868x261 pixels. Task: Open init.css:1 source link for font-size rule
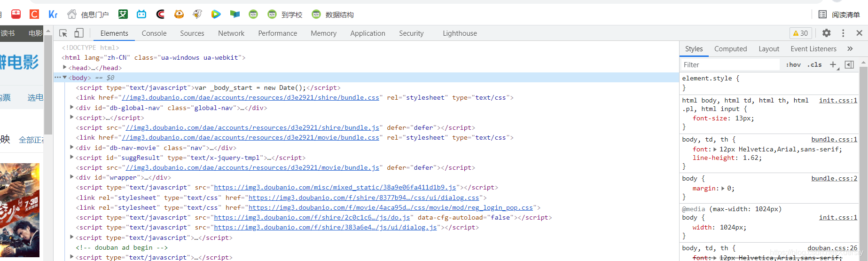[x=838, y=100]
